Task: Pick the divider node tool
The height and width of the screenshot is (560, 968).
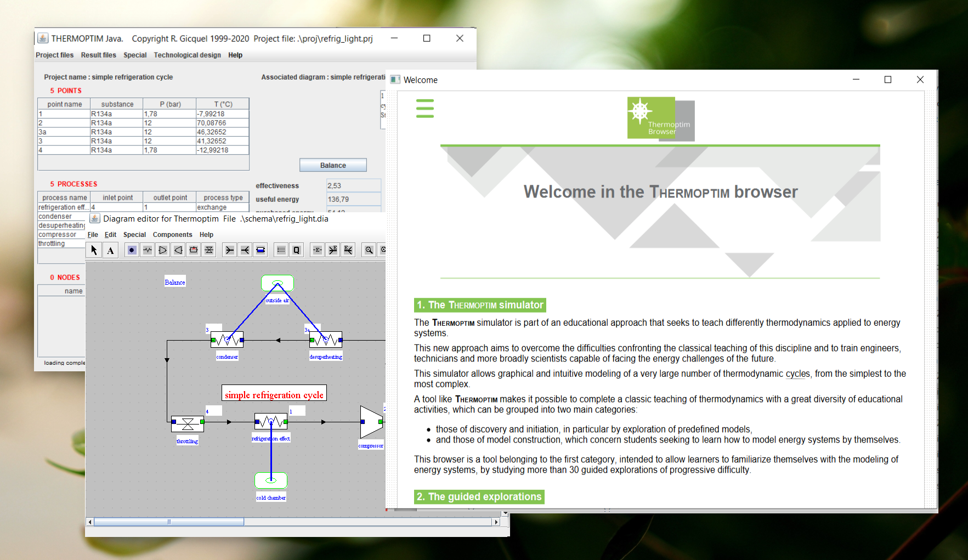Action: (x=245, y=250)
